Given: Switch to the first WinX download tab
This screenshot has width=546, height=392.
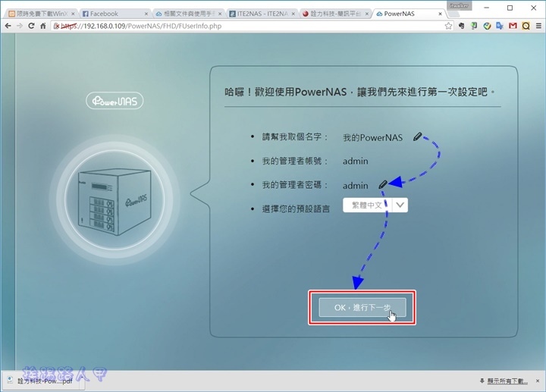Looking at the screenshot, I should [x=41, y=14].
